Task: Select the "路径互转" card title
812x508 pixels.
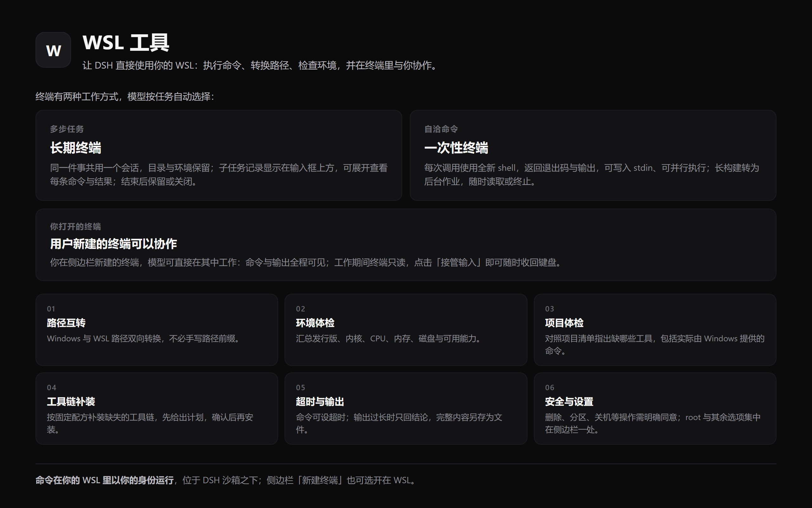Action: (x=66, y=323)
